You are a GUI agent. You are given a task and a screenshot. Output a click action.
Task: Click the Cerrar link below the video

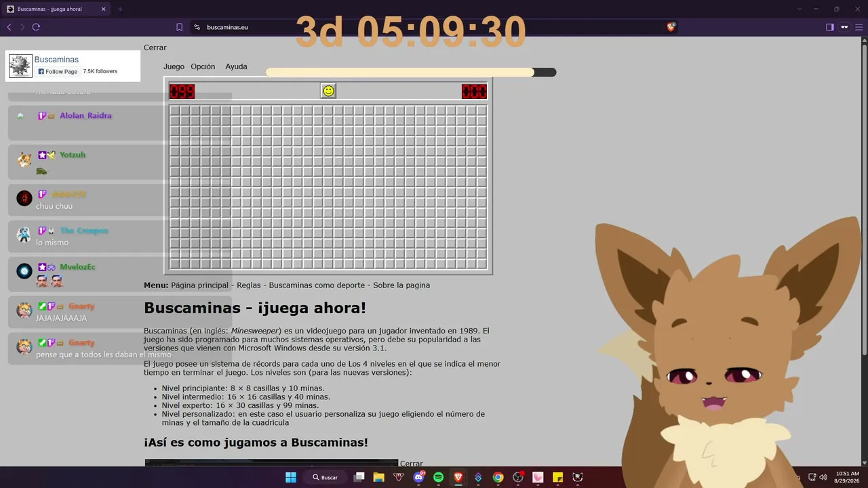tap(412, 464)
